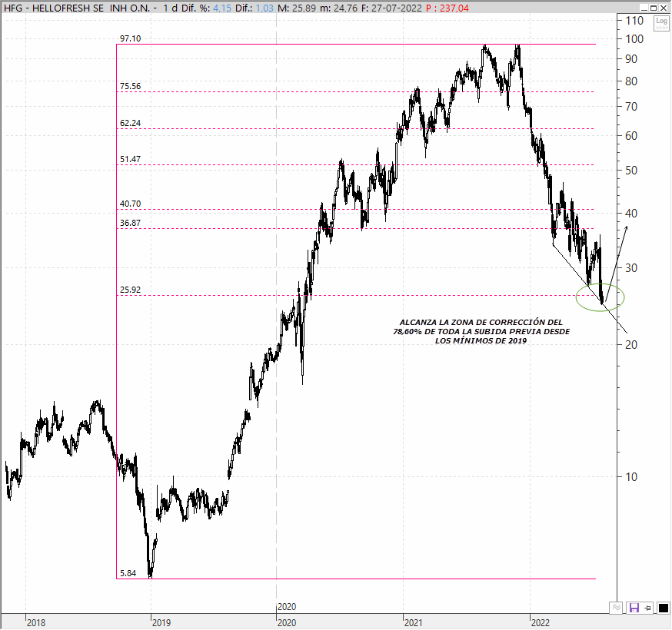Viewport: 672px width, 630px height.
Task: Click the 2019 label on time axis
Action: pos(161,622)
